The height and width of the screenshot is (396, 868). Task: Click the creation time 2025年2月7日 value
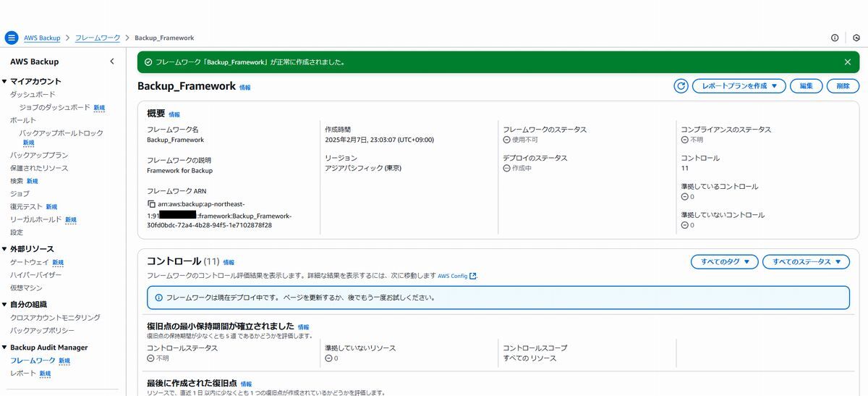tap(380, 140)
